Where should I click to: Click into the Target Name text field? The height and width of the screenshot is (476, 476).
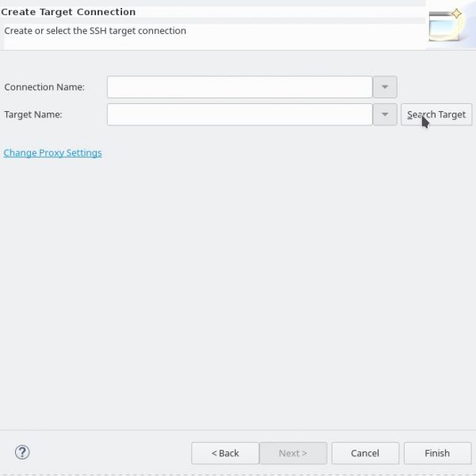[x=240, y=114]
